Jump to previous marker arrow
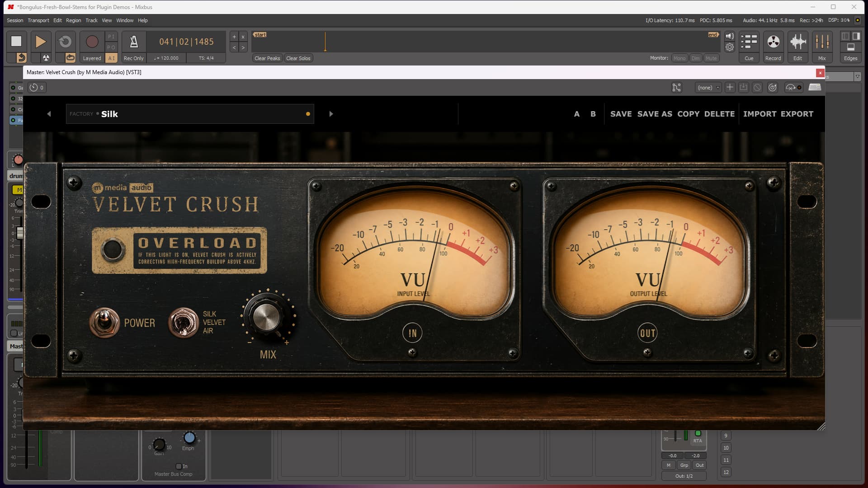The width and height of the screenshot is (868, 488). tap(234, 47)
